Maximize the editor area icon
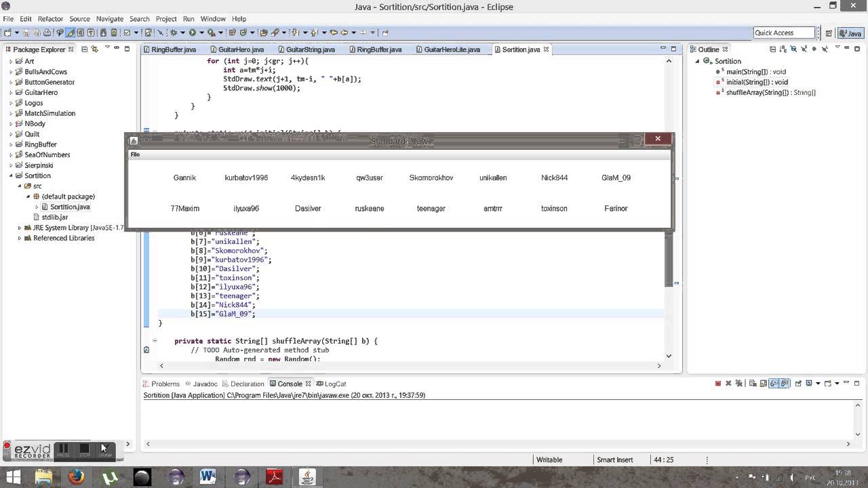 pyautogui.click(x=673, y=49)
